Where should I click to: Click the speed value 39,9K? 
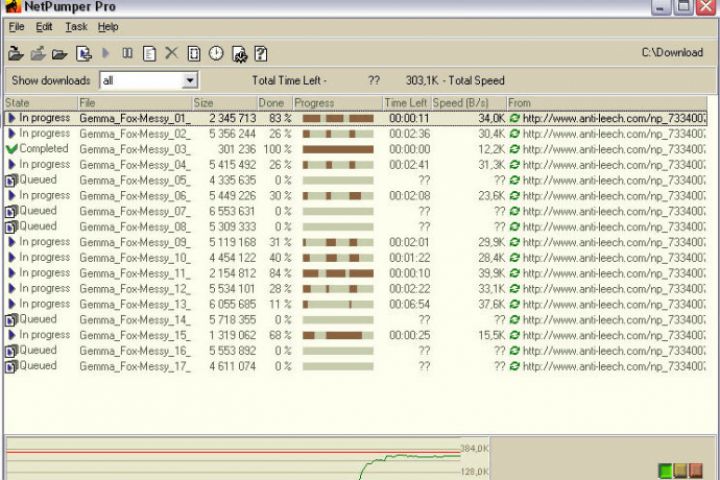pos(491,273)
